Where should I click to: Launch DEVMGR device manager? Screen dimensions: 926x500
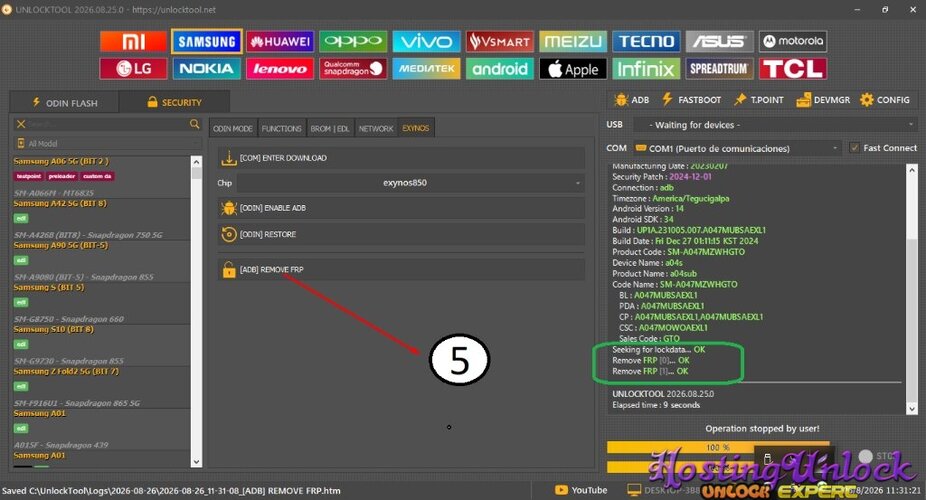tap(823, 100)
